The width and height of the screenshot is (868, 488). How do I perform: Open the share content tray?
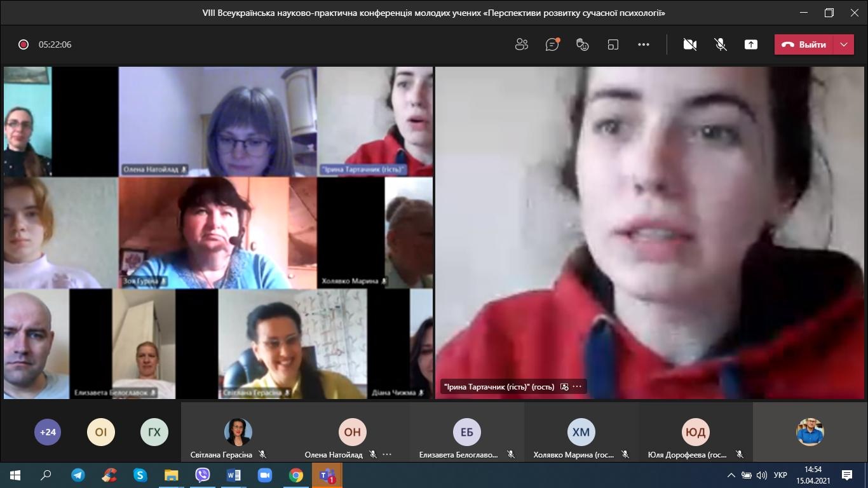click(x=751, y=44)
